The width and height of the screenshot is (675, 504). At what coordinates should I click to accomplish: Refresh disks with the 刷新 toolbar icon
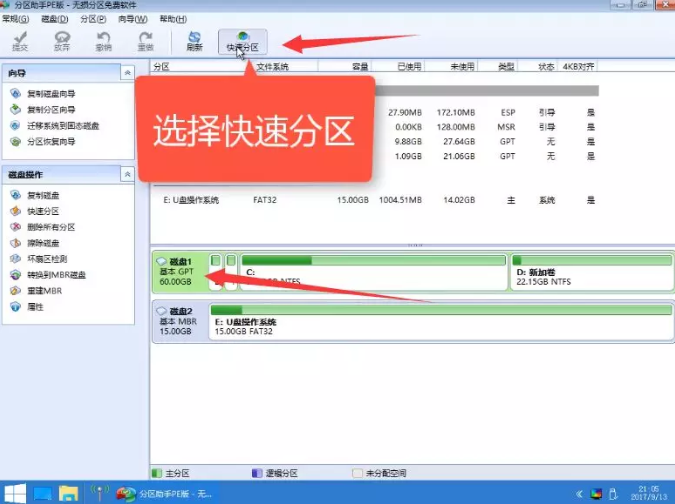click(195, 40)
